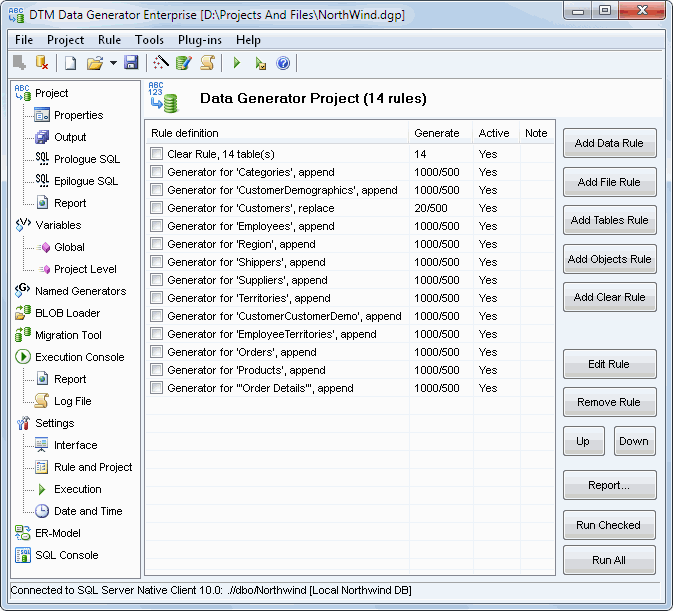Click the Report... button

[609, 485]
